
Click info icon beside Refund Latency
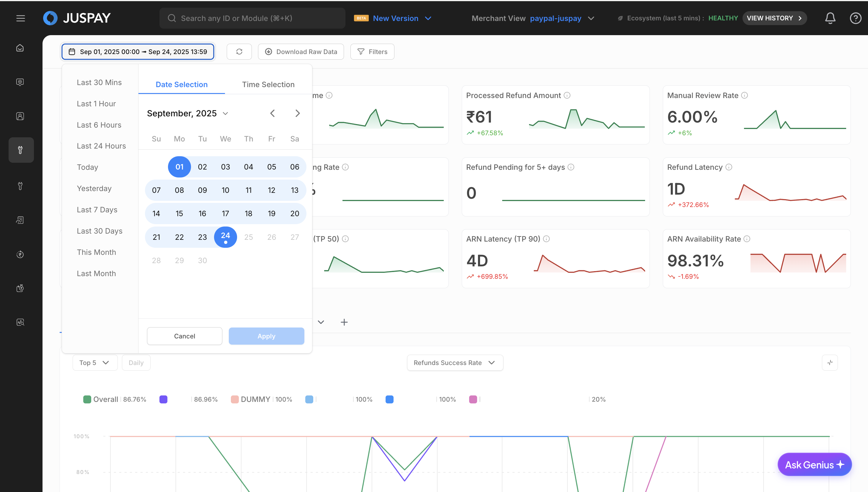[x=729, y=167]
